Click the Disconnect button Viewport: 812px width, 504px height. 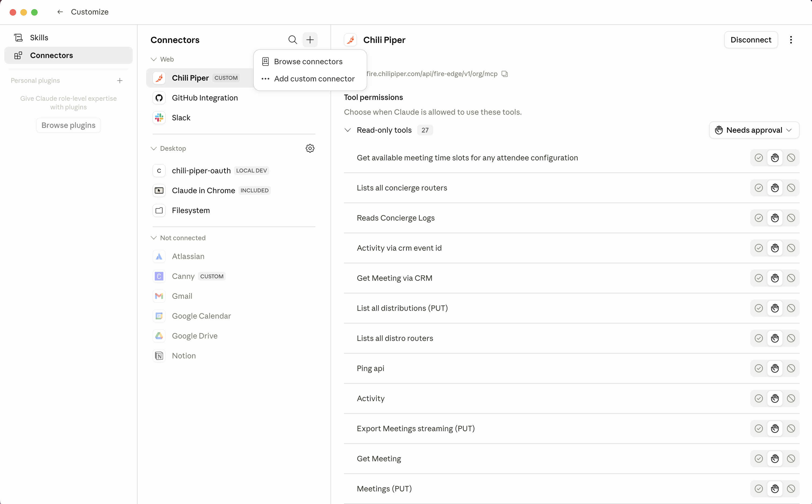751,40
